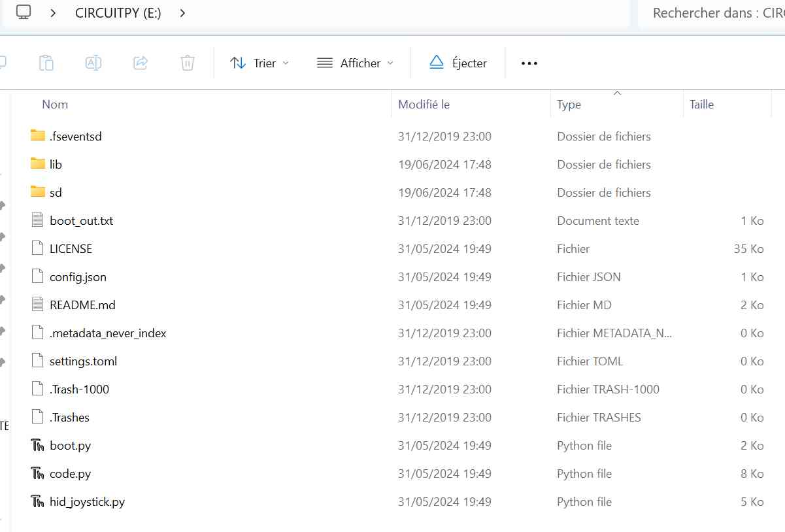Click the Rename icon in toolbar

tap(93, 63)
